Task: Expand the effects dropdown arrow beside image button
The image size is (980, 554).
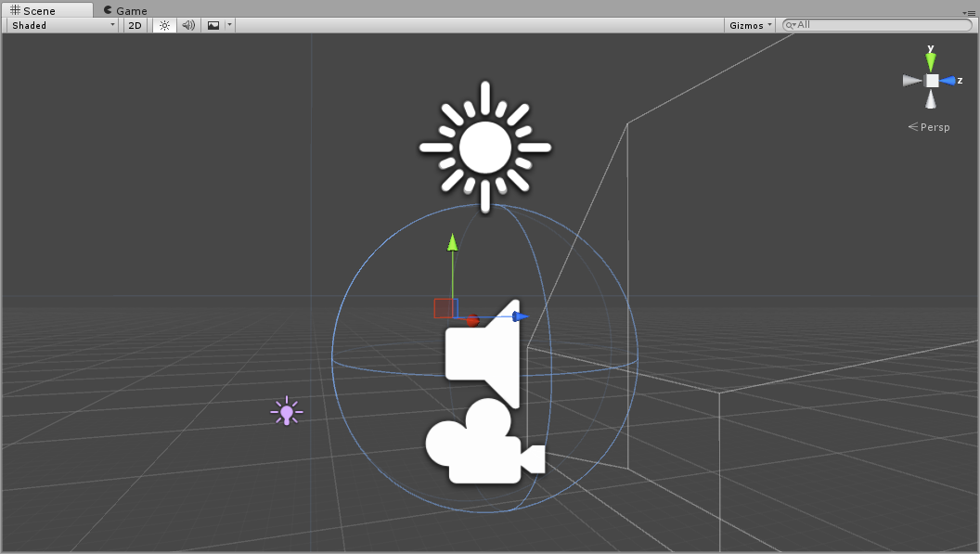Action: [229, 25]
